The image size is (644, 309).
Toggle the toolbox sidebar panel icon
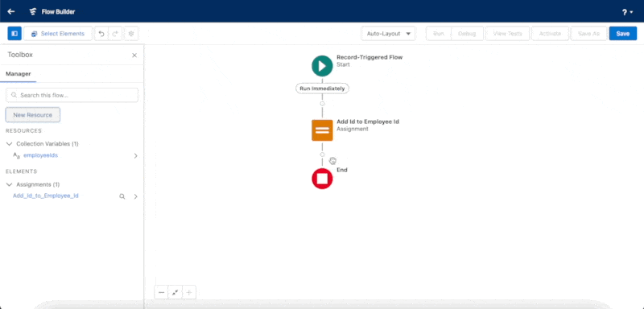tap(14, 34)
